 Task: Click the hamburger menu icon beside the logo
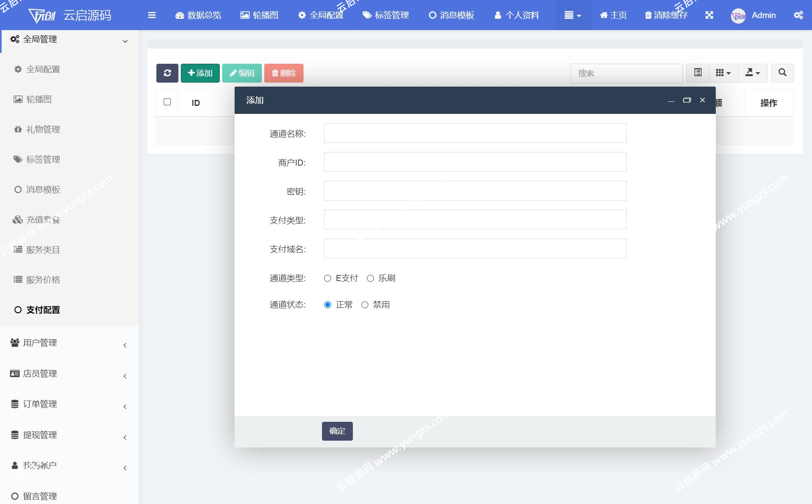(x=152, y=15)
